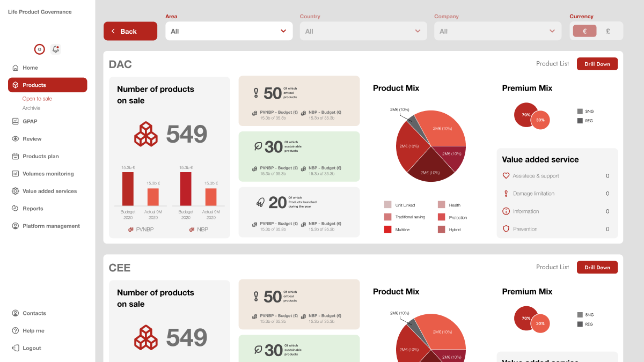The image size is (644, 362).
Task: Click the Protection legend swatch in DAC
Action: coord(441,217)
